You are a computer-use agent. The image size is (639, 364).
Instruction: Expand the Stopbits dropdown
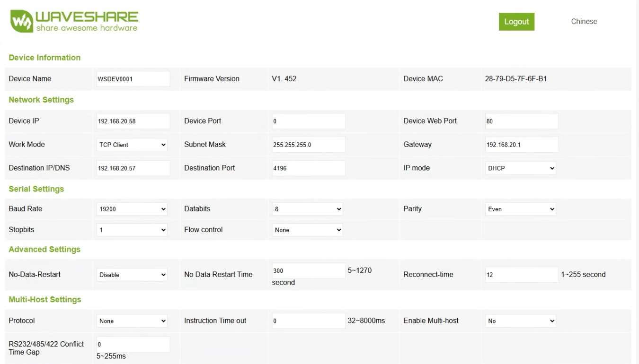coord(132,230)
